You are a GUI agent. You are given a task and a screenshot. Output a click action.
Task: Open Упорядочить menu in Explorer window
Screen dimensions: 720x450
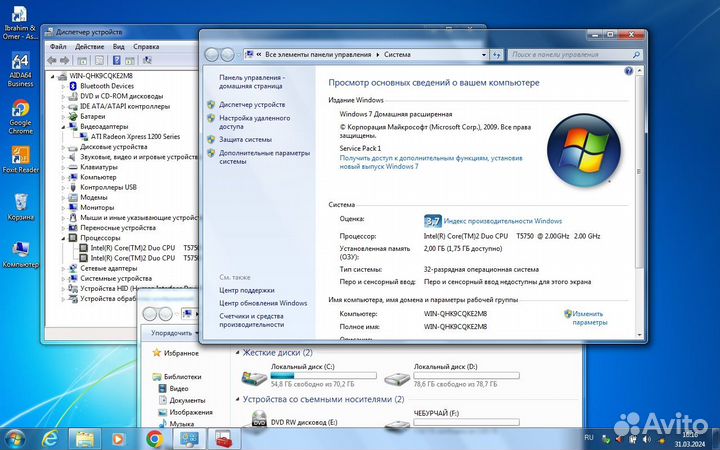pos(174,333)
